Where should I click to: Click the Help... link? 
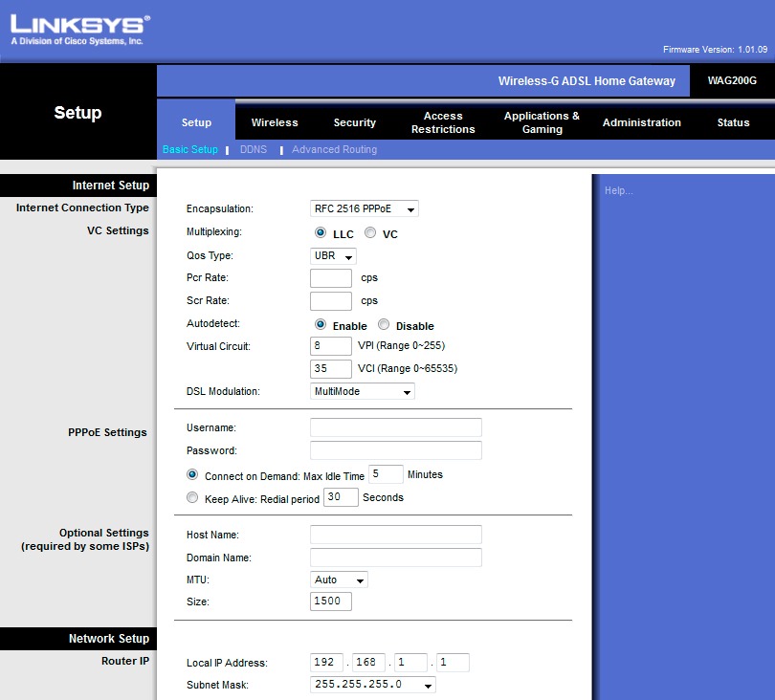click(618, 190)
